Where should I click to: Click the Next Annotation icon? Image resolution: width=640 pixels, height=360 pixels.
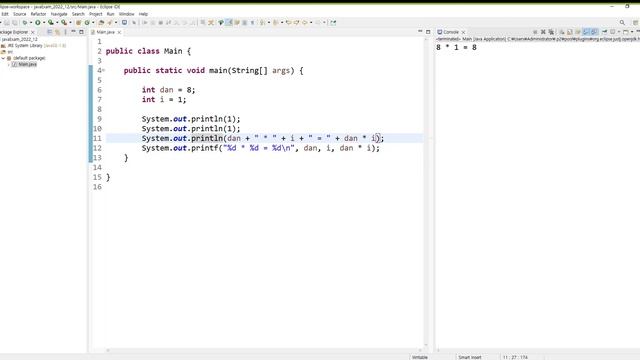[262, 22]
